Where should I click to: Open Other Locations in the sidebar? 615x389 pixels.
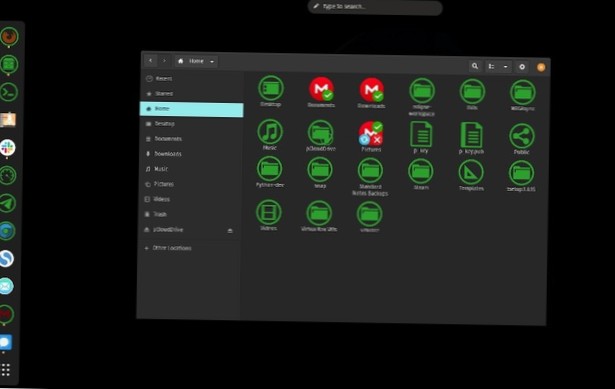point(189,248)
